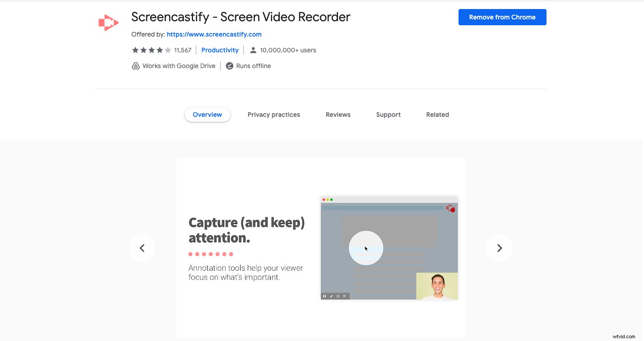Select the pen annotation tool in the toolbar
Viewport: 644px width, 341px height.
[x=331, y=296]
